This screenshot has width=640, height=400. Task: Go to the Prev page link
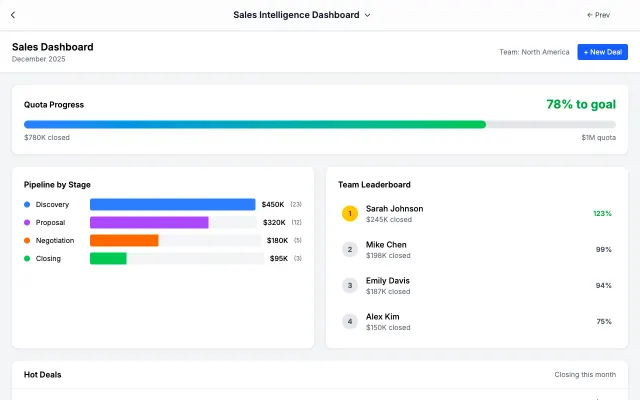598,15
